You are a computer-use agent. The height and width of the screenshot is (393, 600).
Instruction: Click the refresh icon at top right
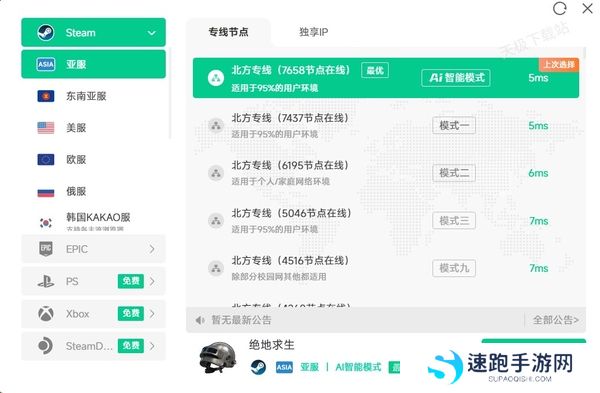tap(559, 8)
